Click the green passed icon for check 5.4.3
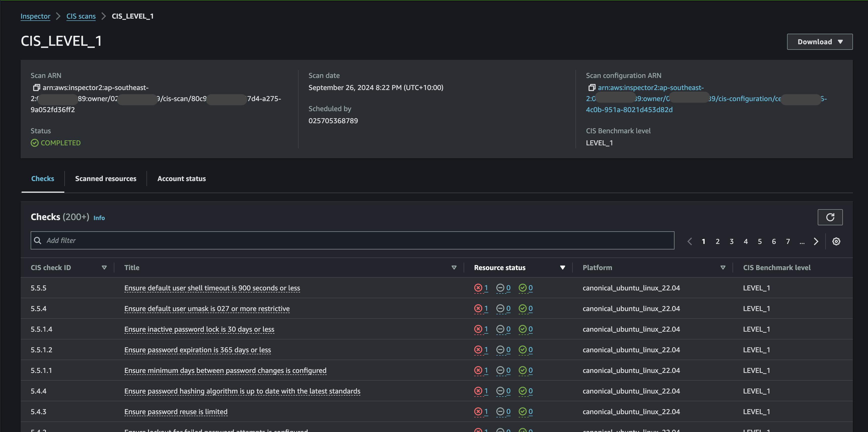This screenshot has height=432, width=868. coord(523,411)
